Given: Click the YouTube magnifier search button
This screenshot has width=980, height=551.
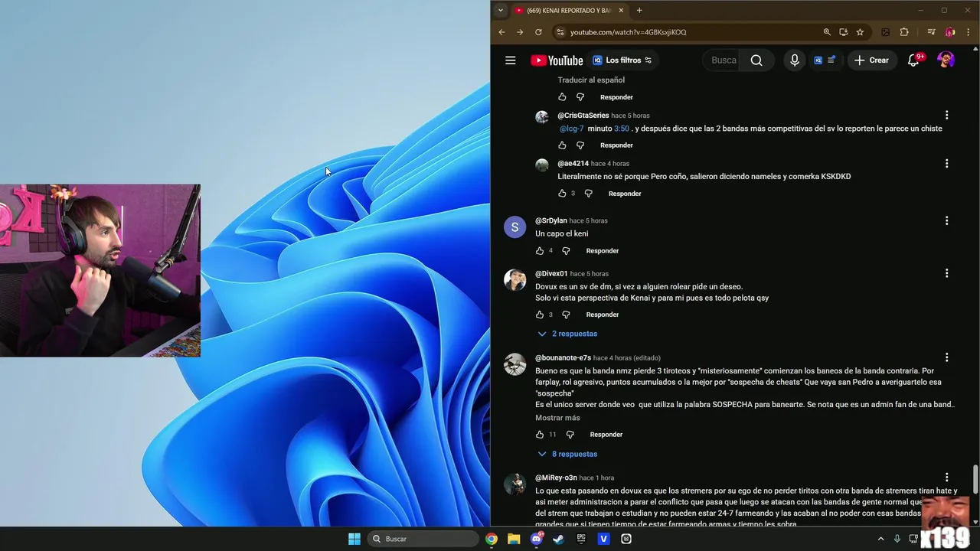Looking at the screenshot, I should [756, 60].
